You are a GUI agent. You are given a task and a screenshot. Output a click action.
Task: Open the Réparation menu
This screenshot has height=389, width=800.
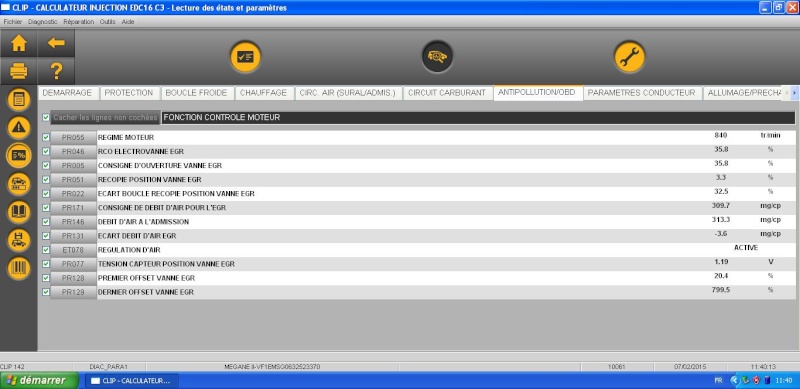click(x=79, y=22)
